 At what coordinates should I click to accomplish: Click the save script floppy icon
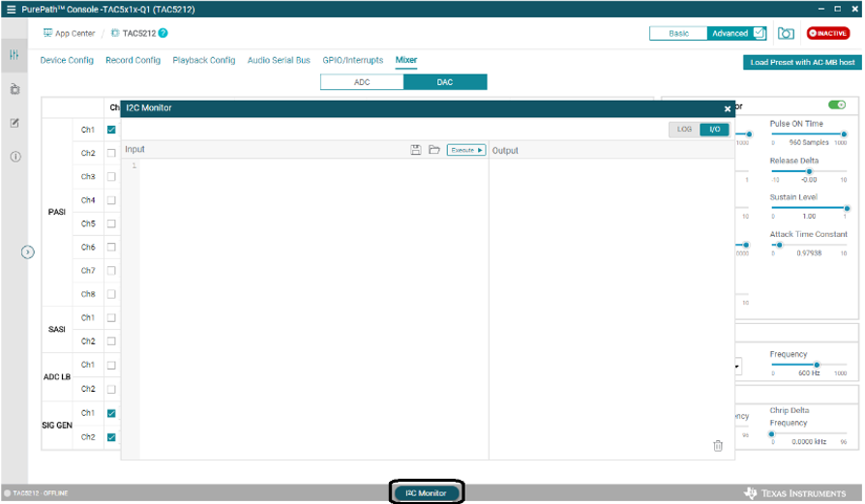(x=416, y=150)
